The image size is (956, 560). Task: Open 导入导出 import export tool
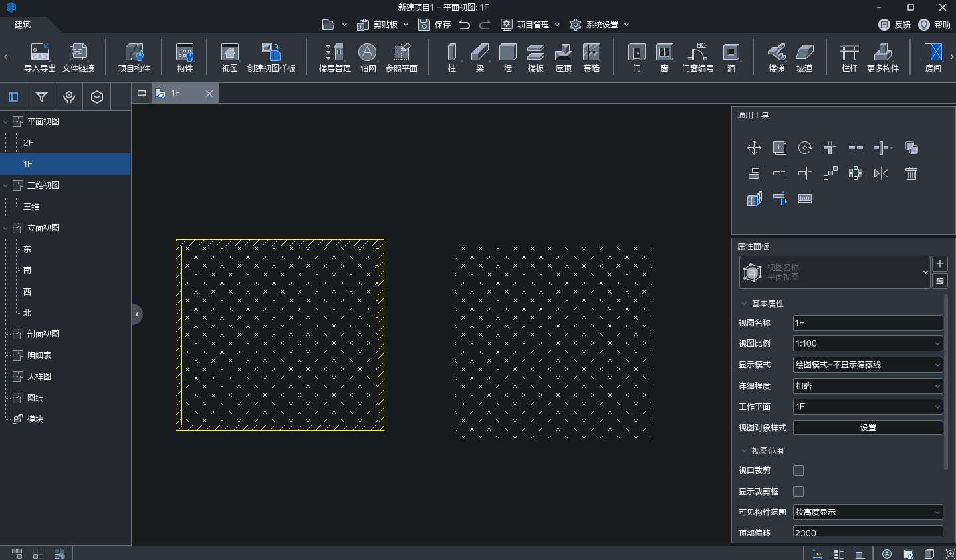40,57
